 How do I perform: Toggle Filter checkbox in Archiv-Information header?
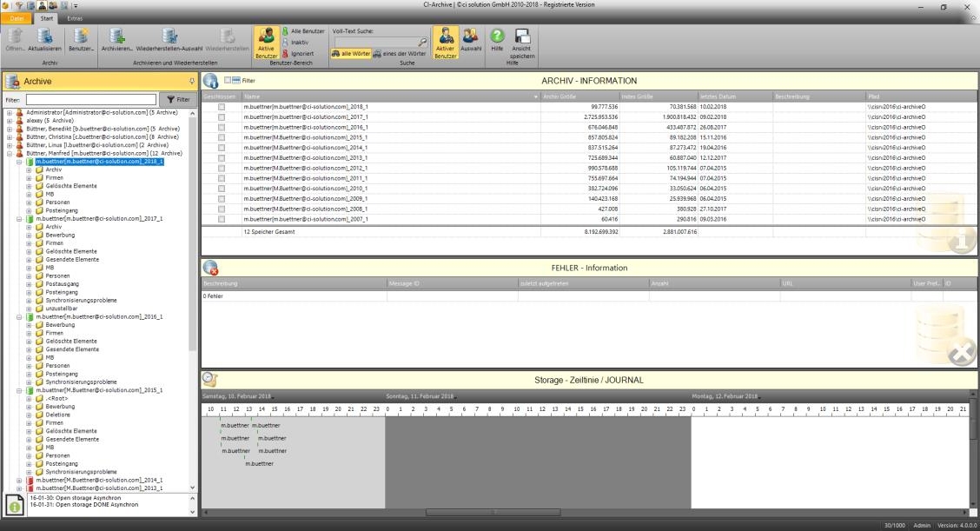click(228, 80)
